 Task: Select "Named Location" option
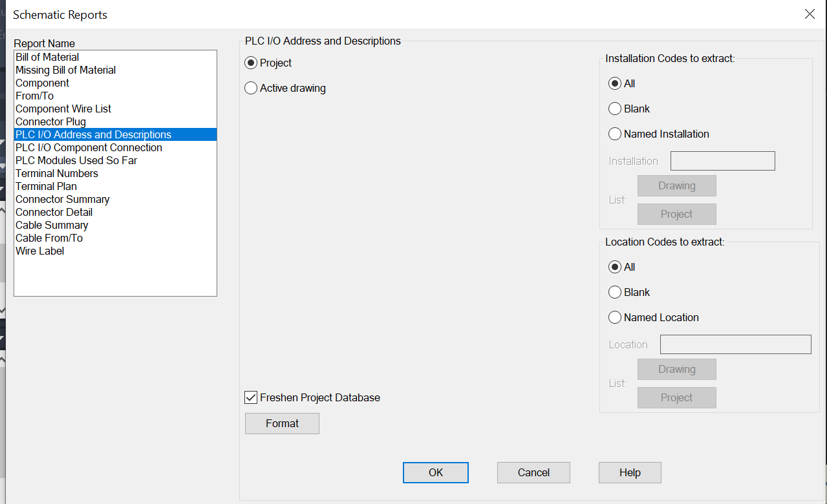(x=615, y=317)
